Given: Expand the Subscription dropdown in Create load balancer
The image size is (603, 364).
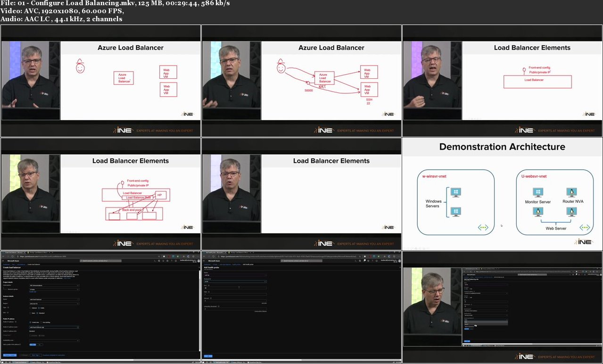Looking at the screenshot, I should point(54,285).
